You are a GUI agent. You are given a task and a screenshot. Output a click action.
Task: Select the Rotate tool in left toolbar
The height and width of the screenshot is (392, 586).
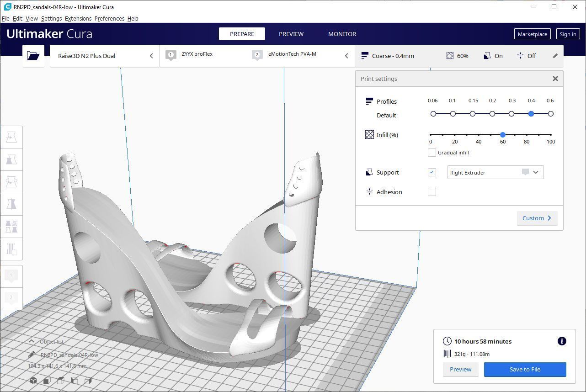click(11, 182)
